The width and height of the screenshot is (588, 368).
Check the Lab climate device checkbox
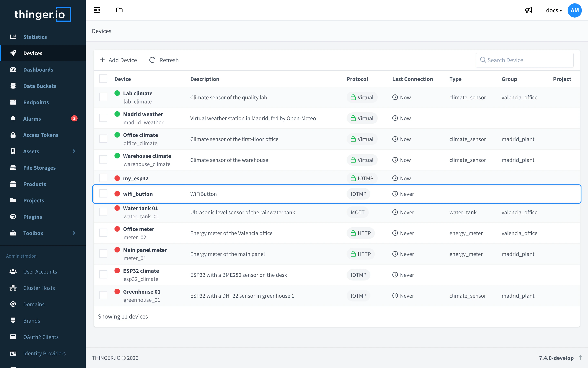pos(103,97)
